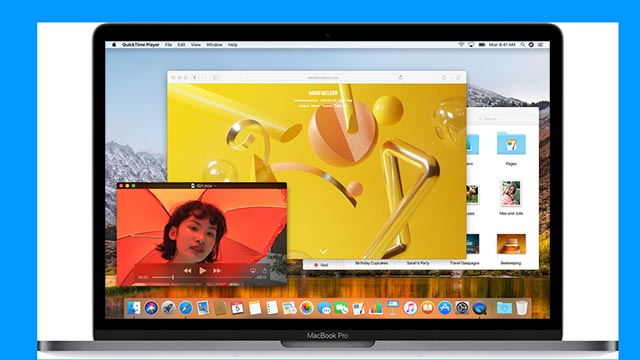Open iBooks orange icon in Dock
Image resolution: width=640 pixels, height=360 pixels.
(427, 308)
